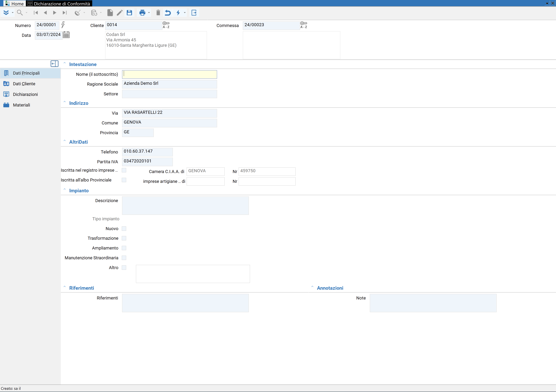Go to last record
The height and width of the screenshot is (392, 556).
tap(64, 13)
